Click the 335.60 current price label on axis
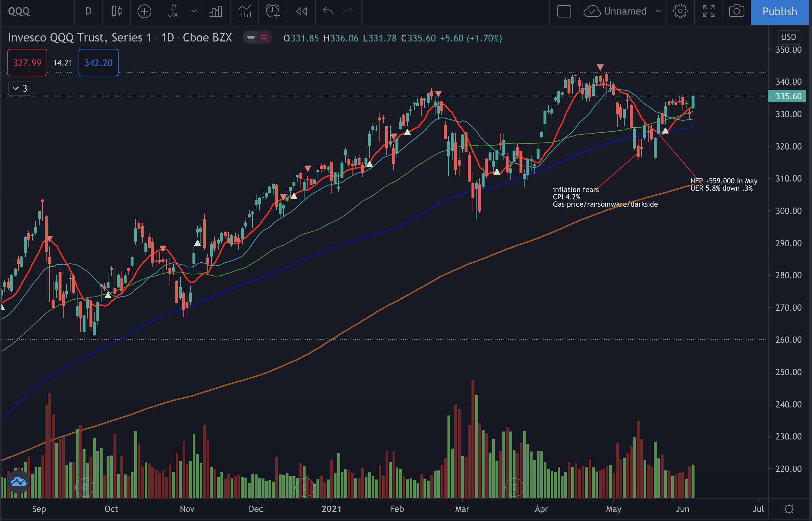Viewport: 812px width, 521px height. (788, 96)
